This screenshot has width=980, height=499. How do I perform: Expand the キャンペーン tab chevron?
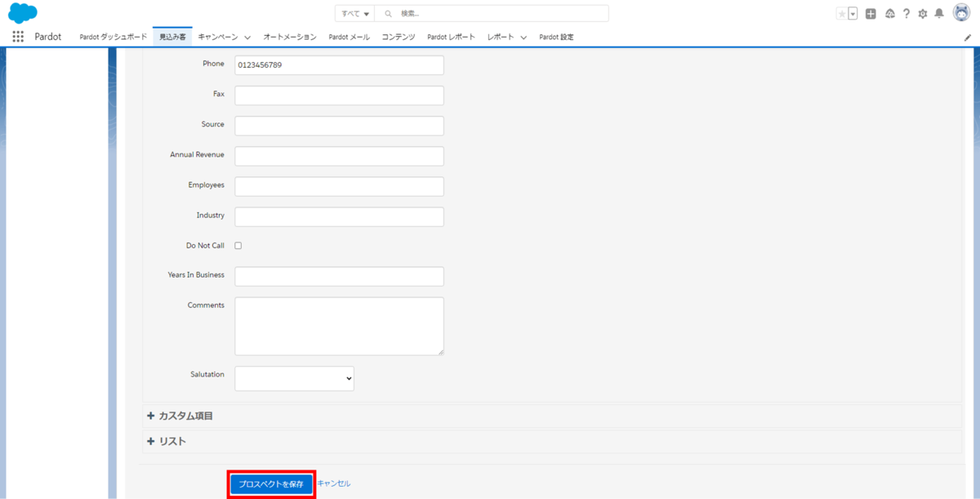click(x=247, y=38)
